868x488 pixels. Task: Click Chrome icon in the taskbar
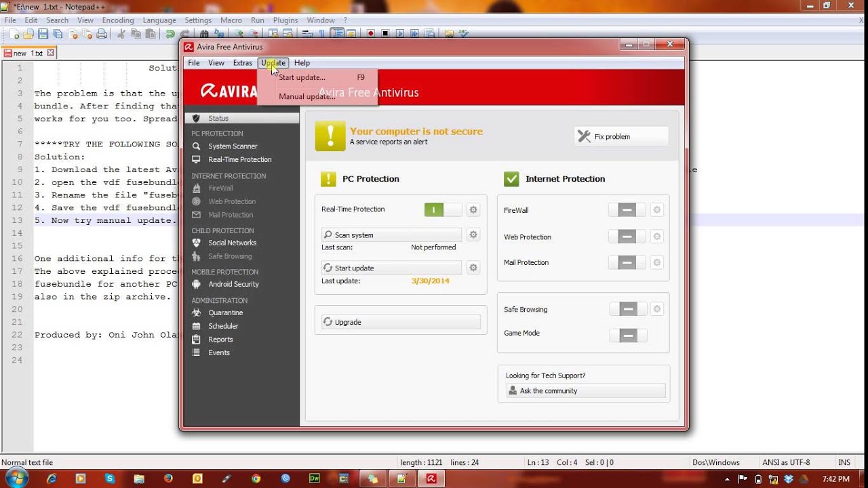[256, 479]
